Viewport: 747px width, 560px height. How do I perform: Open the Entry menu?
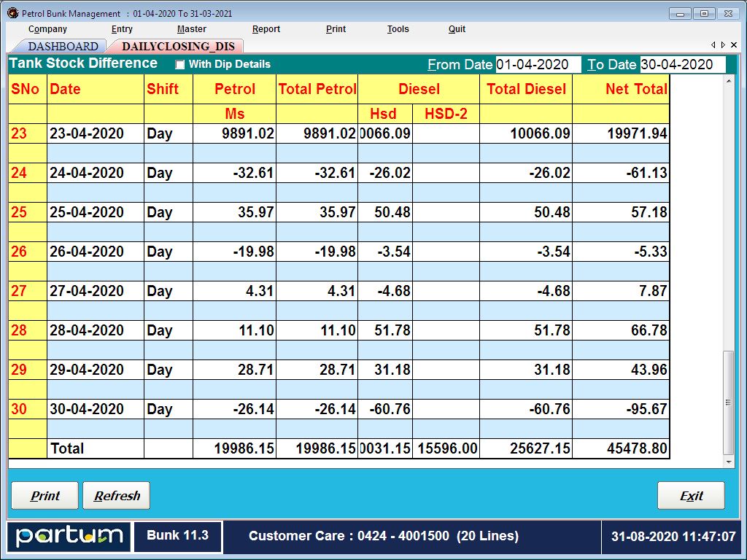coord(121,29)
